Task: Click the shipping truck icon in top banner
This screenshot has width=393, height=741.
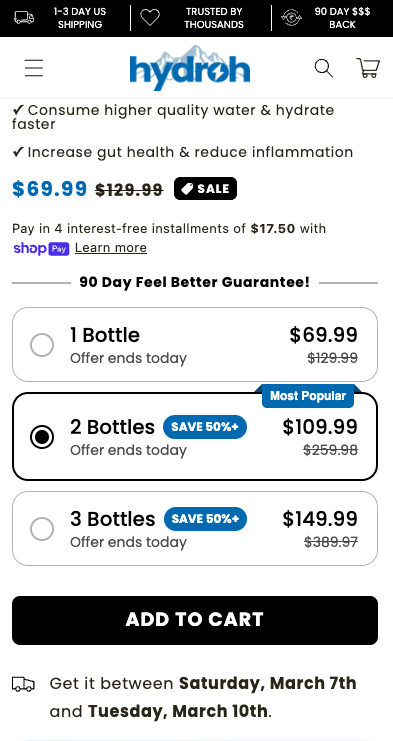Action: [x=24, y=18]
